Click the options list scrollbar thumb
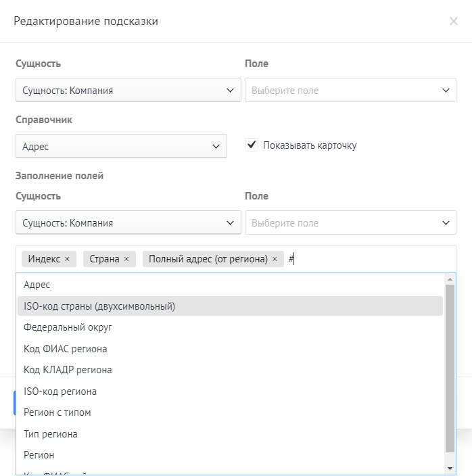This screenshot has width=472, height=476. click(450, 365)
